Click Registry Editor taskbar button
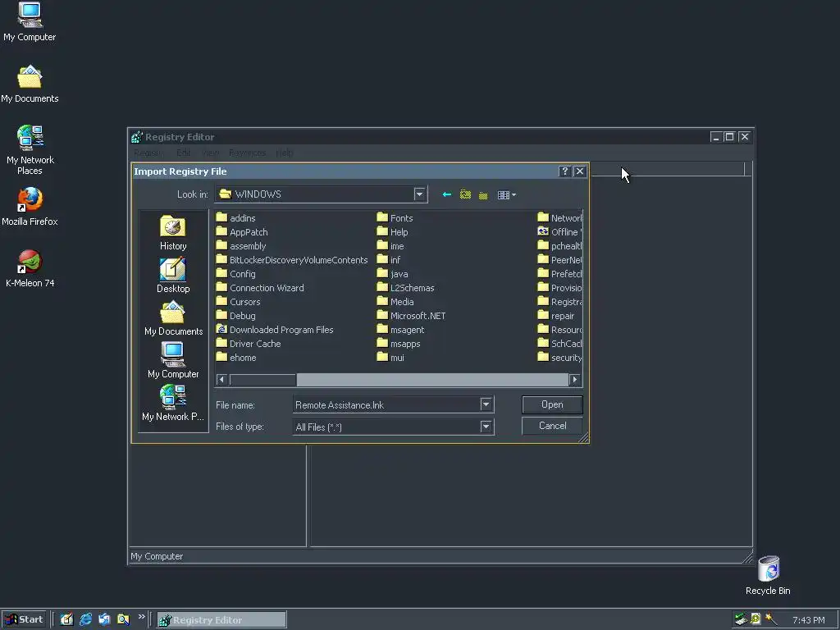 pyautogui.click(x=221, y=620)
